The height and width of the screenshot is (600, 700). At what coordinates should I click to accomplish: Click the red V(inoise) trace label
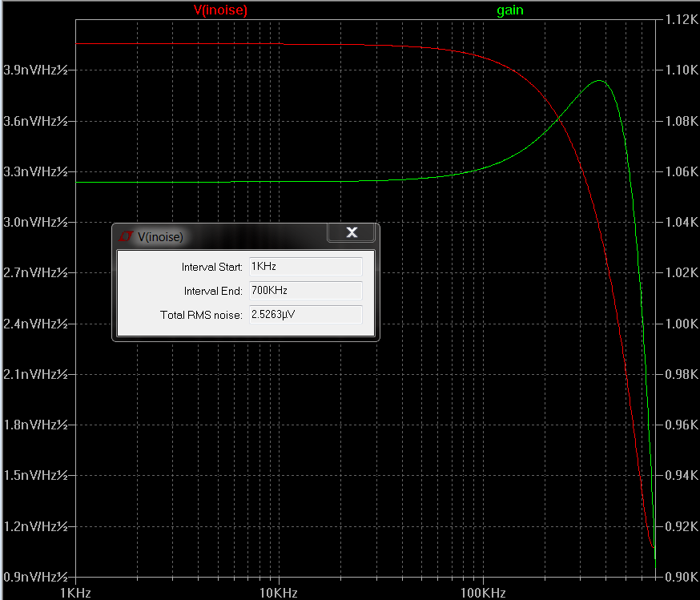[x=220, y=10]
